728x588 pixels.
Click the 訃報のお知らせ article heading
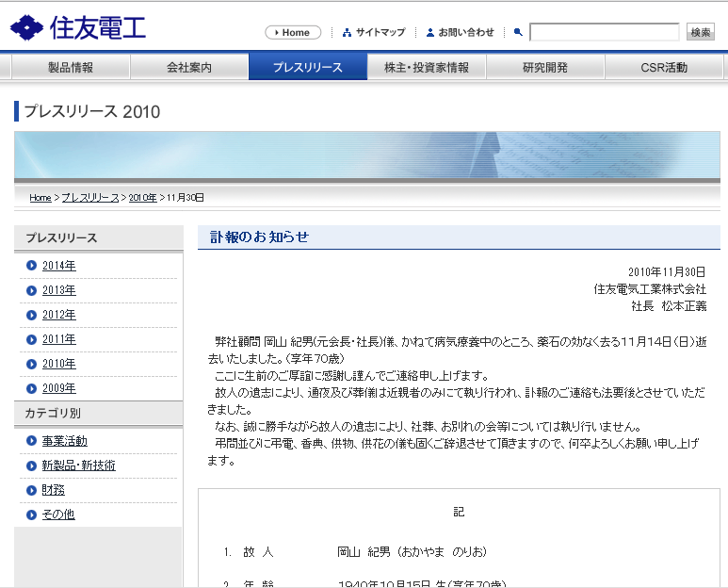click(259, 237)
